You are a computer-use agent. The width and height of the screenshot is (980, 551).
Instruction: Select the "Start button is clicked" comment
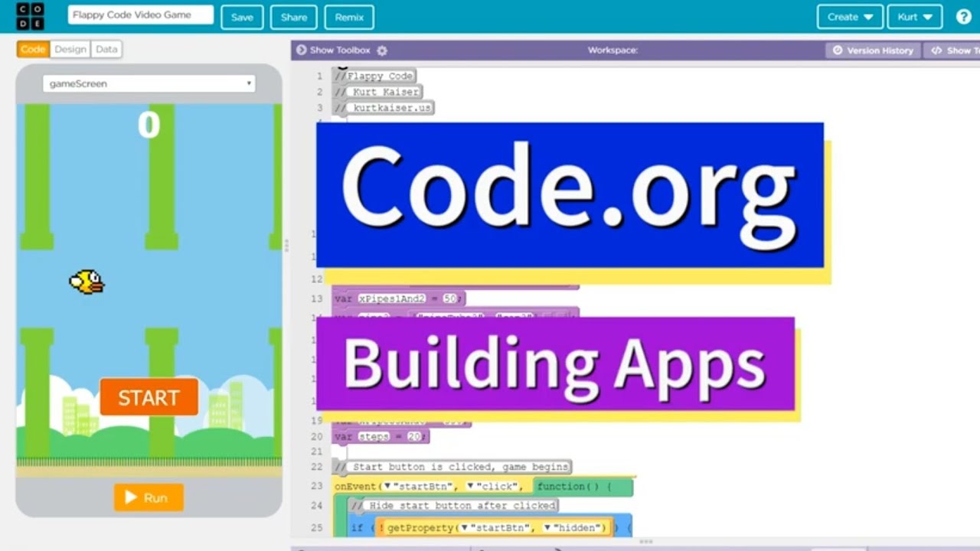tap(452, 466)
